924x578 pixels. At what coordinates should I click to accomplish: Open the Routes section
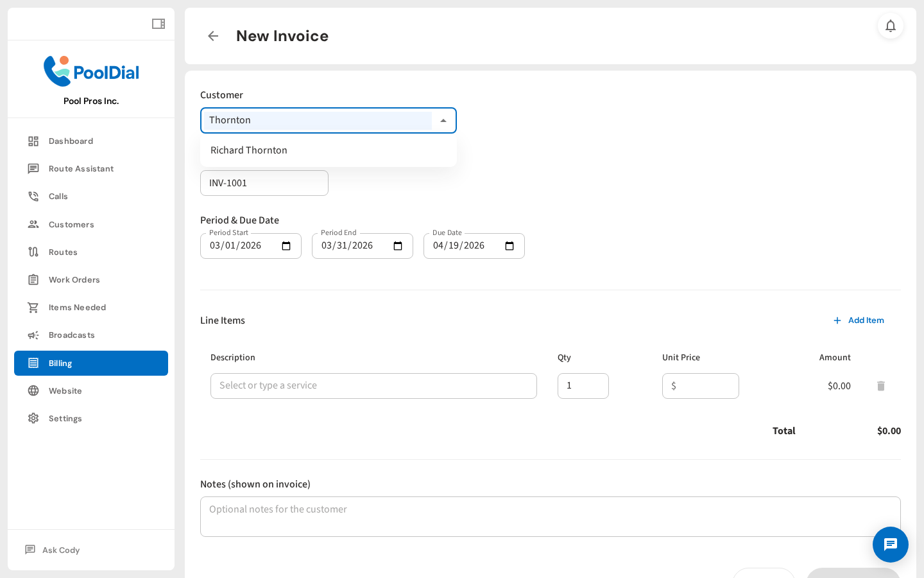click(x=64, y=252)
